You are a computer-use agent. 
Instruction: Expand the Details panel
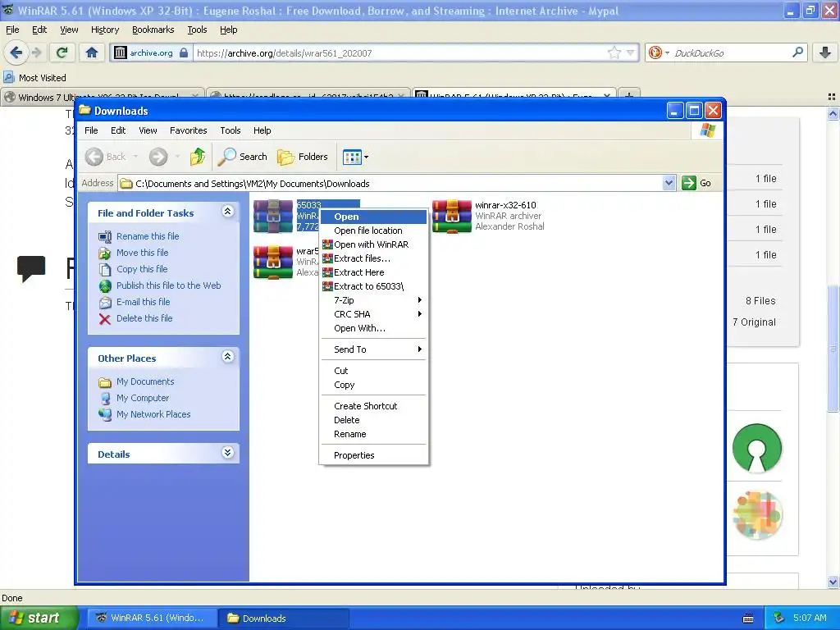click(x=228, y=452)
